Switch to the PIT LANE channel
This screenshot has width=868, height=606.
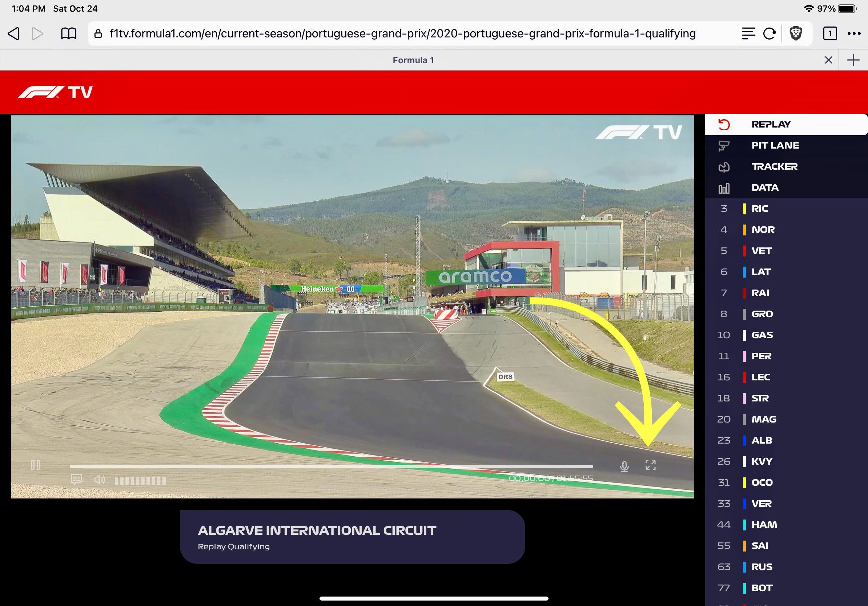(786, 145)
